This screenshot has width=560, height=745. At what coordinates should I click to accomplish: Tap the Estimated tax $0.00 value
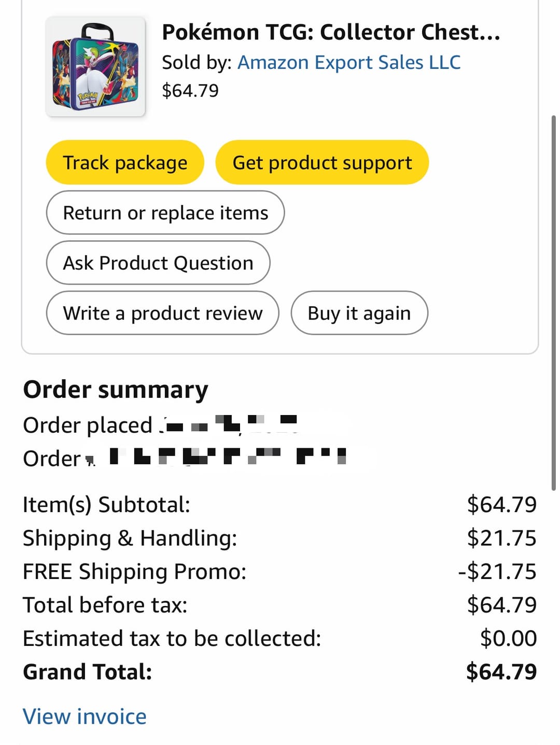tap(508, 639)
